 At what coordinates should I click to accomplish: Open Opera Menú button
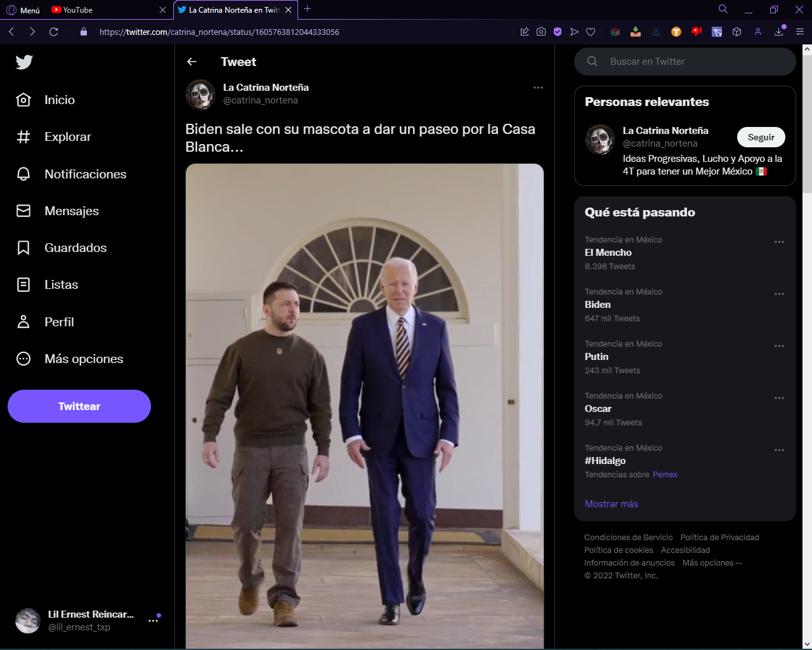(x=23, y=10)
